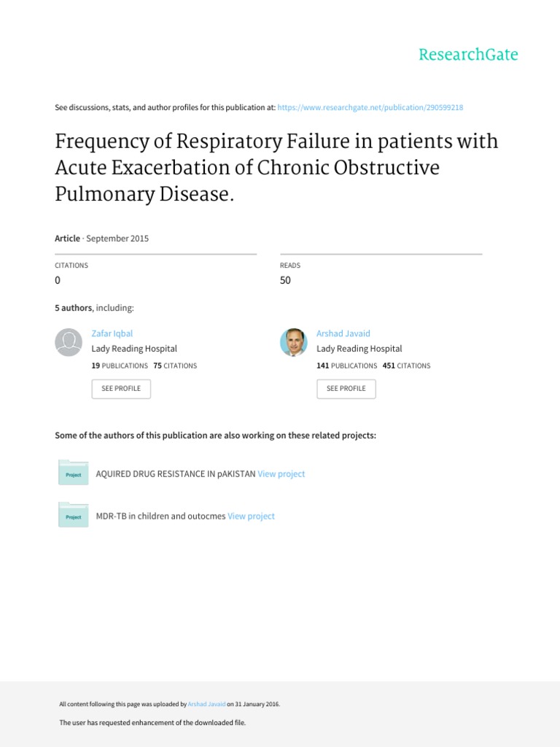
Task: Click SEE PROFILE under Zafar Iqbal
Action: 121,389
